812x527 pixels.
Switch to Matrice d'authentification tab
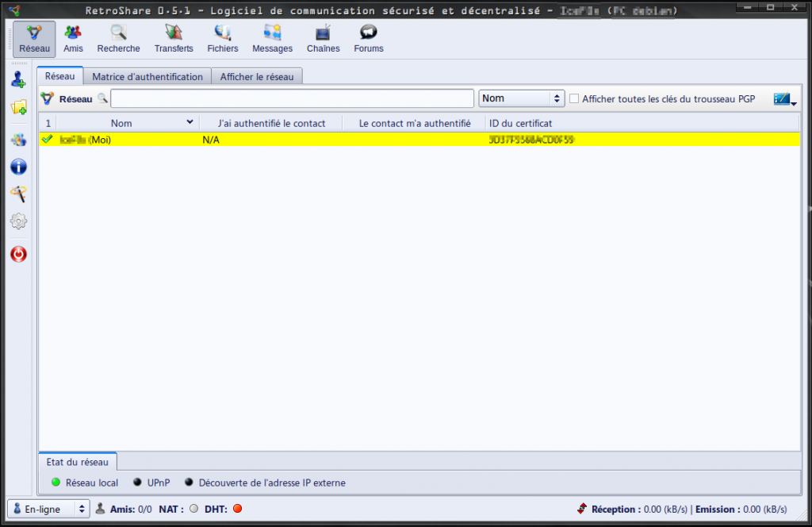[147, 77]
